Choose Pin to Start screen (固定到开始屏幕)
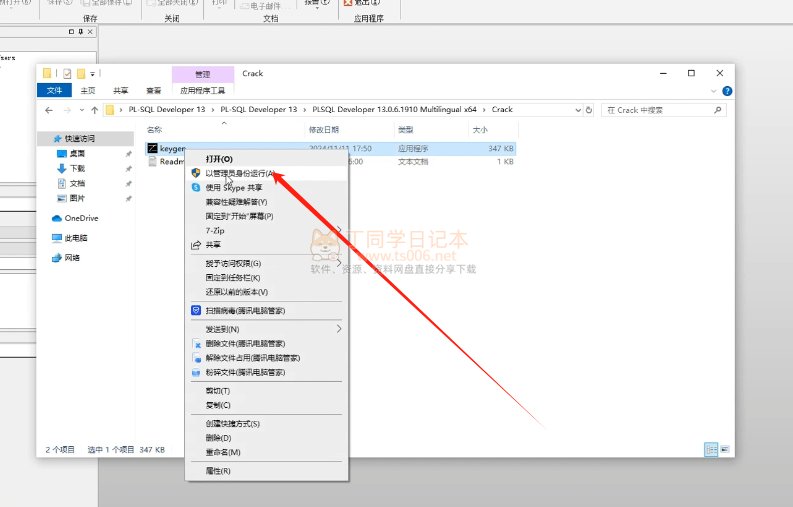The image size is (793, 507). point(267,216)
